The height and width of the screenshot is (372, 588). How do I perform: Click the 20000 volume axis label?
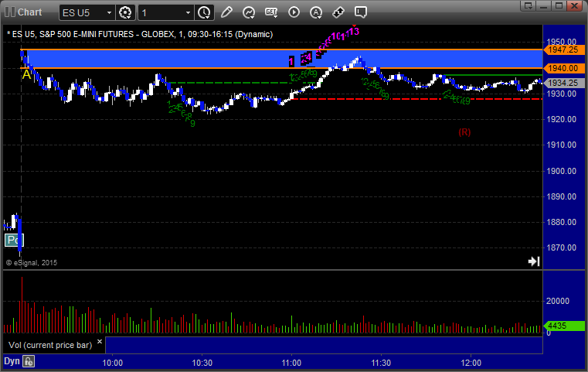[x=558, y=301]
